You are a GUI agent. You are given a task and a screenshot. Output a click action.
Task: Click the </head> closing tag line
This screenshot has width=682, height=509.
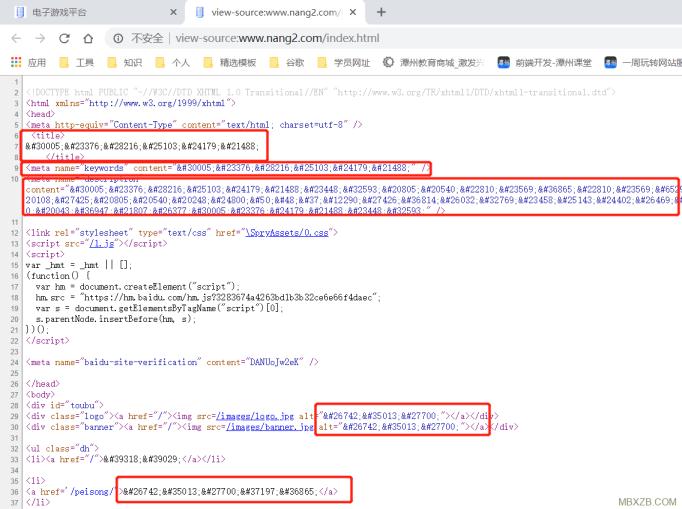43,384
